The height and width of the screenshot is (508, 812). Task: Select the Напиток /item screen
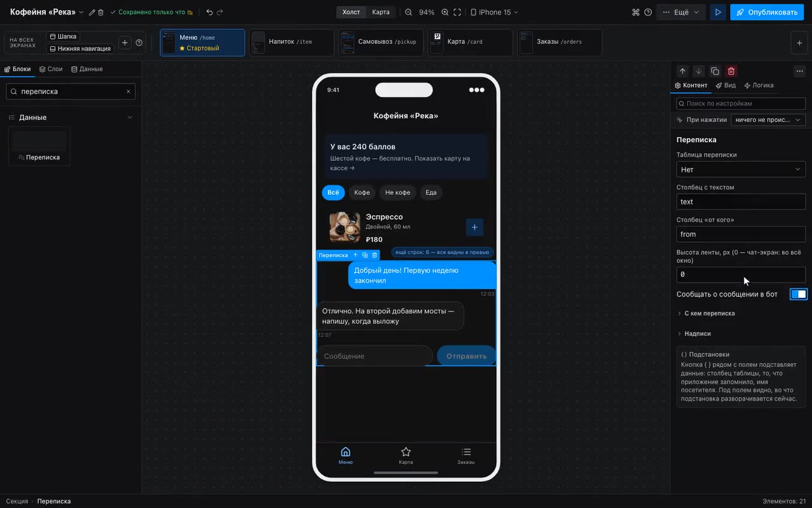pos(291,43)
